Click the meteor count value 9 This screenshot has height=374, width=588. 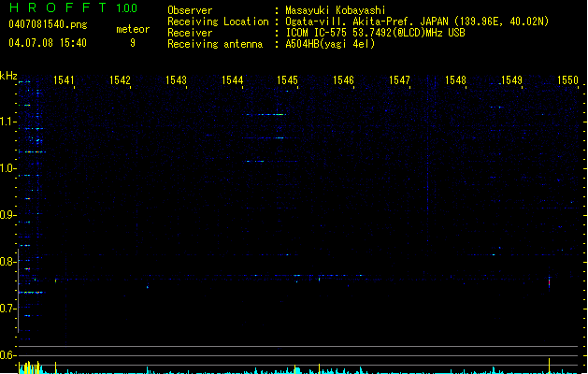pyautogui.click(x=133, y=43)
